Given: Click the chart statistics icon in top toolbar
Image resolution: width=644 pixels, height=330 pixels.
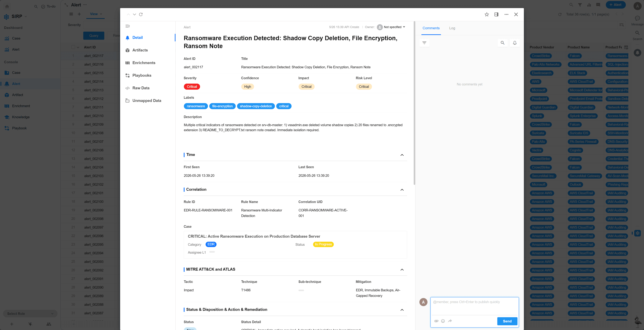Looking at the screenshot, I should 589,5.
